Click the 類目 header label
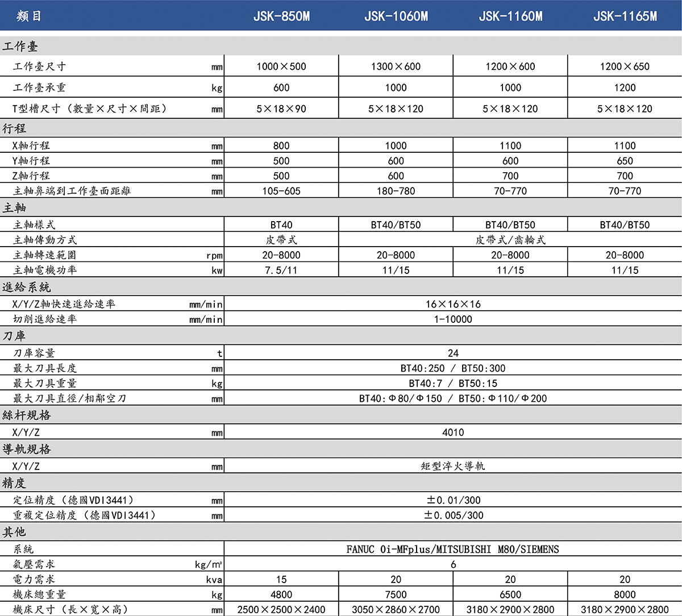Image resolution: width=682 pixels, height=616 pixels. coord(29,16)
